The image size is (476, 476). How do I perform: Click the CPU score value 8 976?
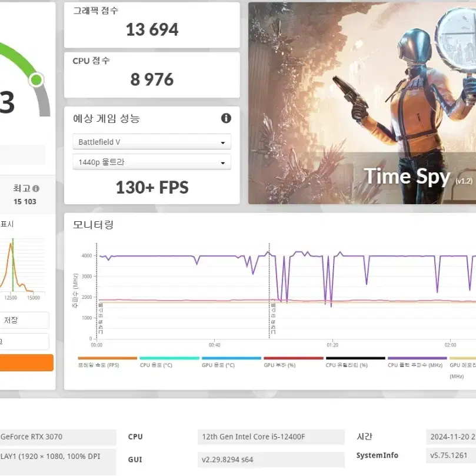[x=152, y=79]
